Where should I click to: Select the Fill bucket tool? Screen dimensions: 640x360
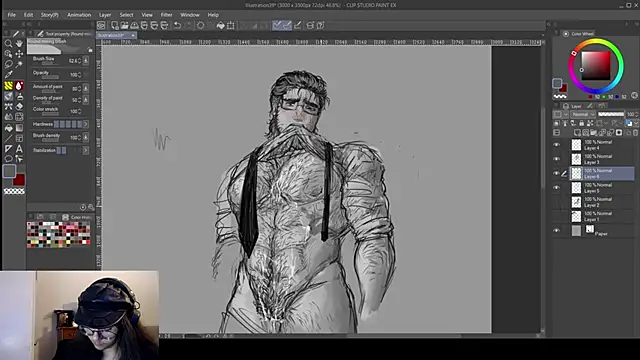tap(8, 128)
